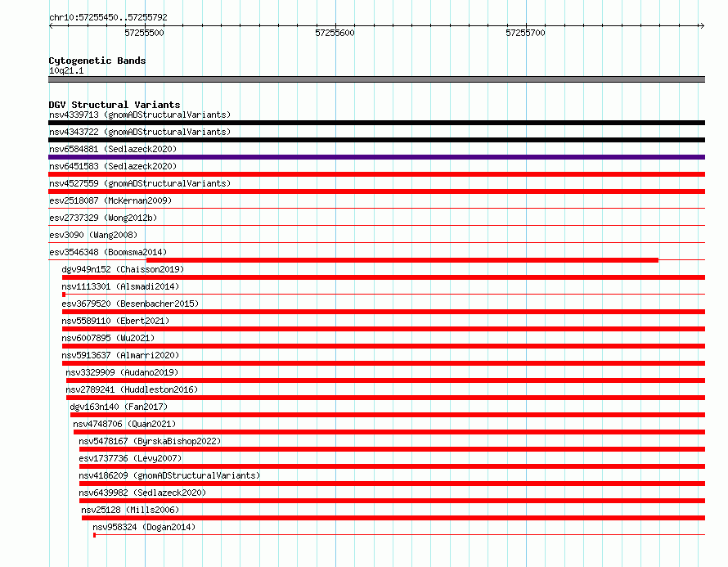This screenshot has width=728, height=567.
Task: Select the red bar under nsv6451583
Action: (x=376, y=174)
